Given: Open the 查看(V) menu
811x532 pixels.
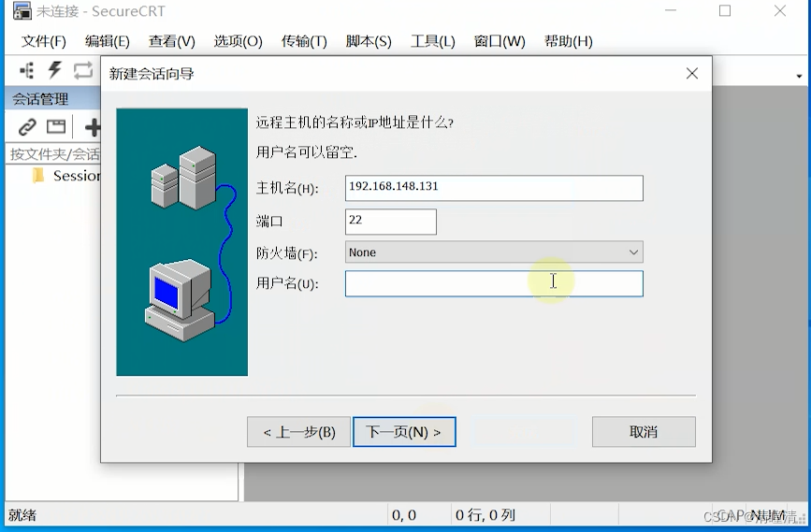Looking at the screenshot, I should (172, 41).
